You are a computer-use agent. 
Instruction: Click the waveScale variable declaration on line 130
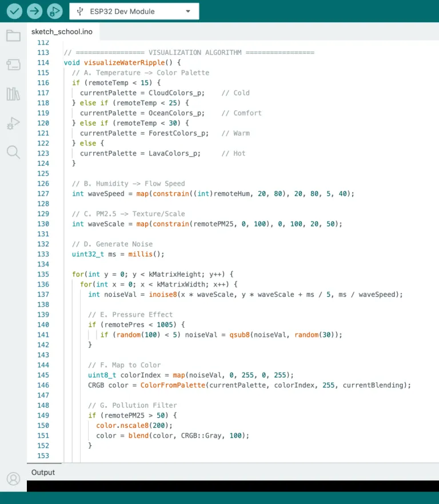[x=106, y=224]
